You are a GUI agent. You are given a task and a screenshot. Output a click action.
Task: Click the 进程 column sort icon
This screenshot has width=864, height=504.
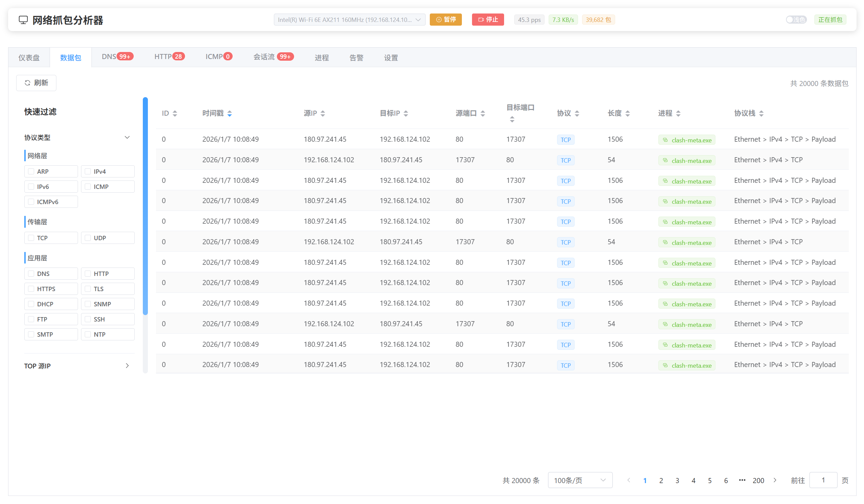(678, 113)
